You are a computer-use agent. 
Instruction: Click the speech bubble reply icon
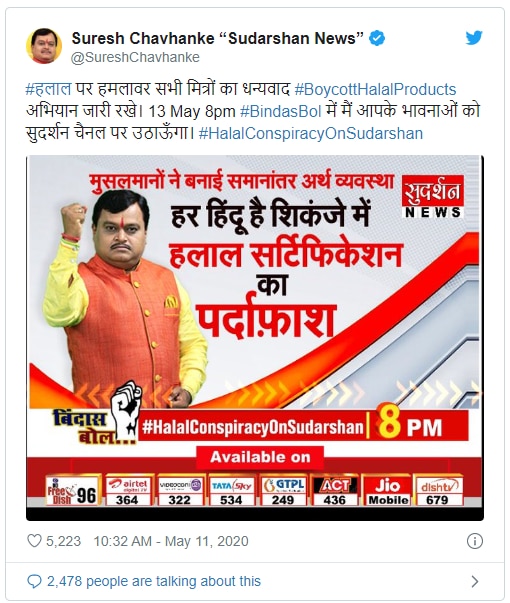pos(34,581)
